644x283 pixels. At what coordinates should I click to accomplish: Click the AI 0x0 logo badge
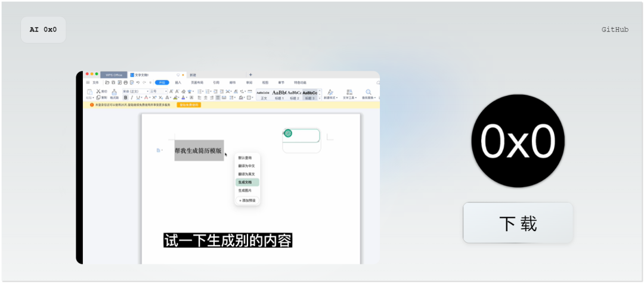[x=43, y=30]
